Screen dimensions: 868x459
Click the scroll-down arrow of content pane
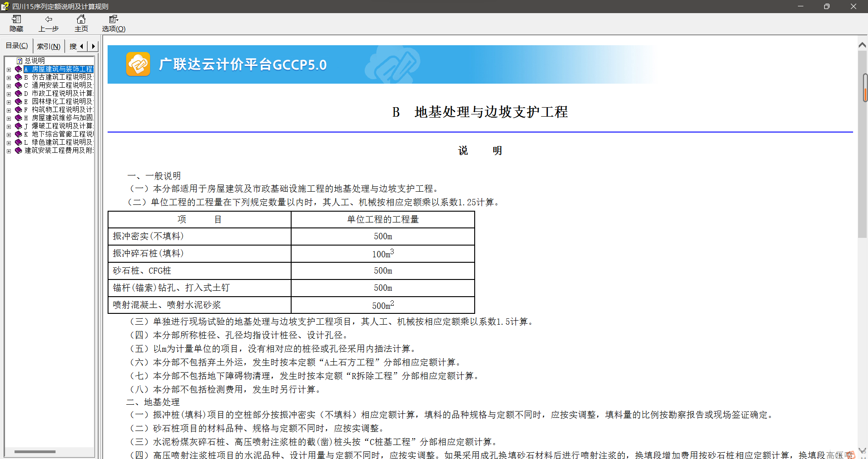862,450
